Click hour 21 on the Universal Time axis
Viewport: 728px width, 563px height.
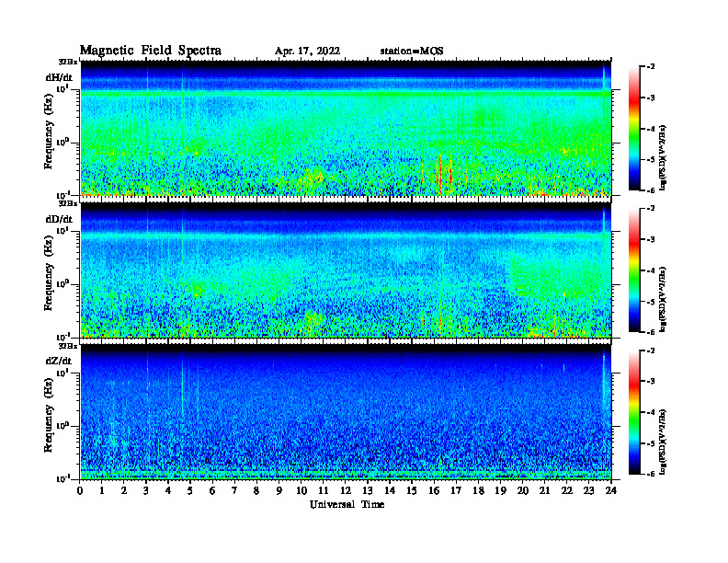(x=544, y=490)
